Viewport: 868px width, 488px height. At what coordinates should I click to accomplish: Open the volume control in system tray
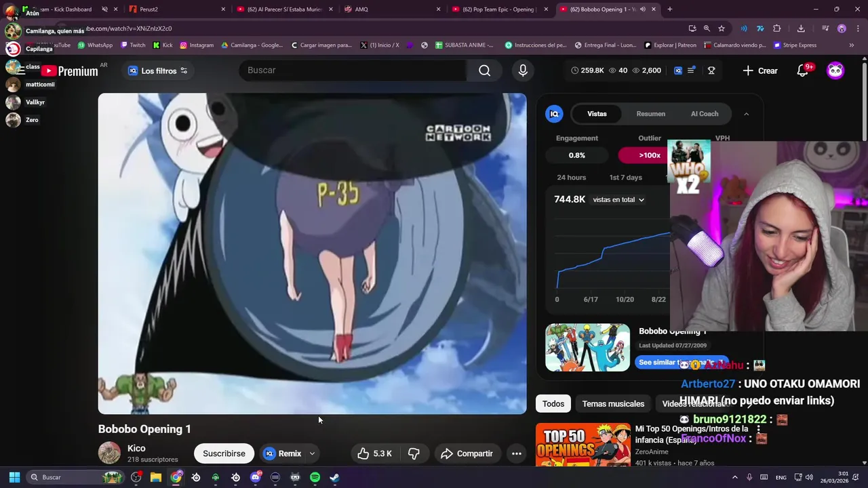pyautogui.click(x=810, y=477)
